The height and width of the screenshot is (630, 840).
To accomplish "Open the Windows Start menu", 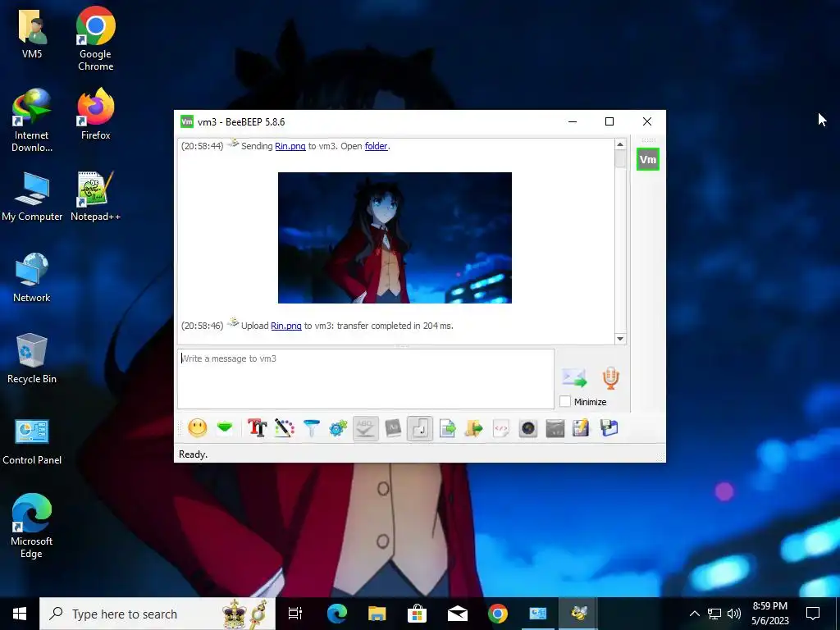I will click(x=20, y=614).
